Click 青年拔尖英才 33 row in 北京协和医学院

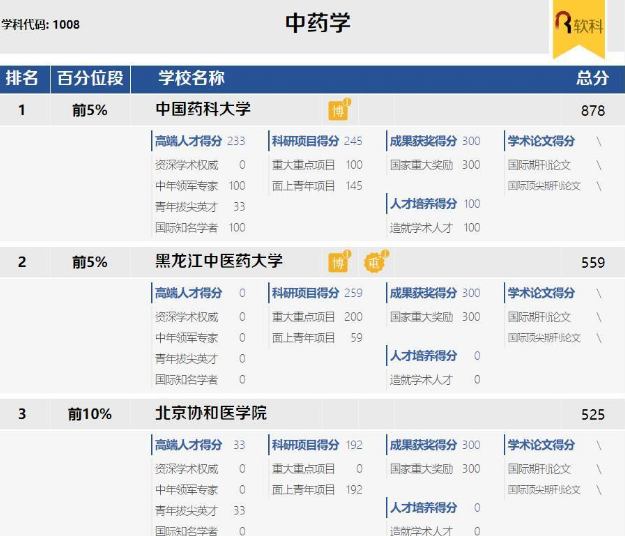pos(200,511)
